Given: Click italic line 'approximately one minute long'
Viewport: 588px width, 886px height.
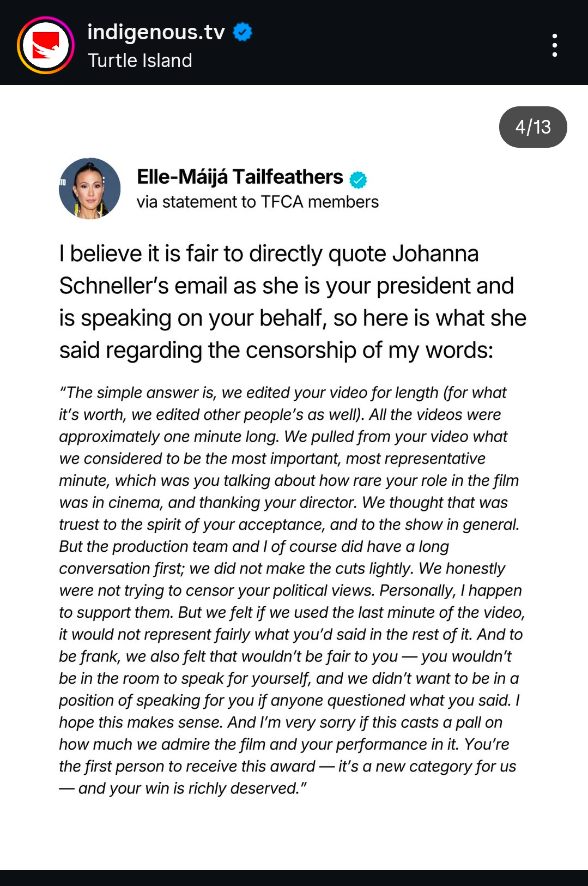Looking at the screenshot, I should click(283, 437).
